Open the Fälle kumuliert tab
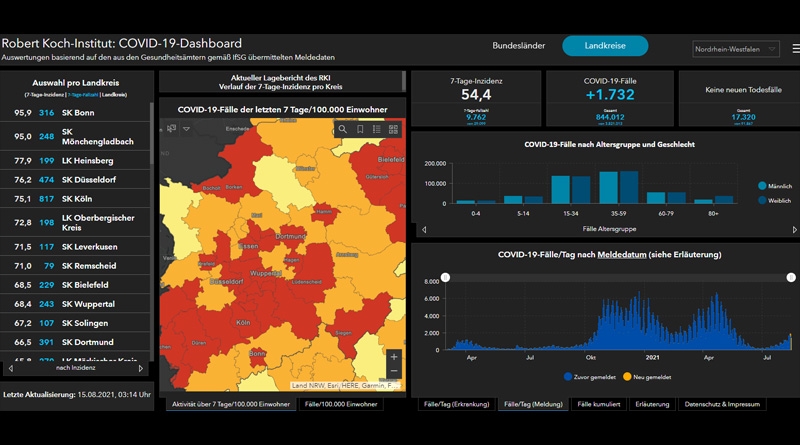 point(598,404)
